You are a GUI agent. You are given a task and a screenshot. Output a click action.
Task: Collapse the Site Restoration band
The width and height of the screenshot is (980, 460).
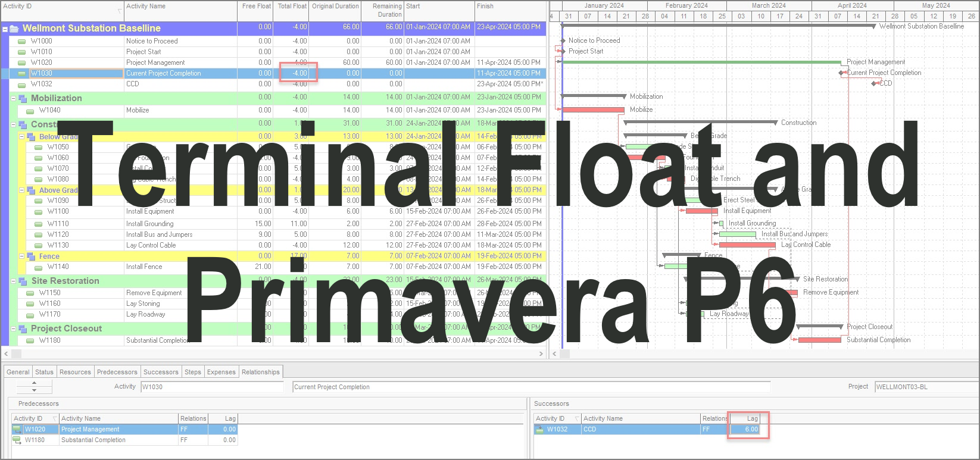14,281
